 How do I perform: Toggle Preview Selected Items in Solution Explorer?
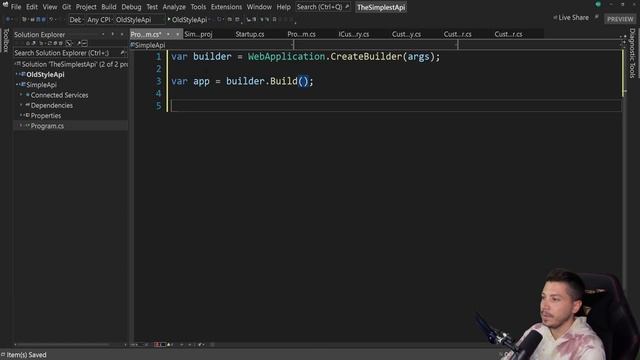click(x=84, y=43)
